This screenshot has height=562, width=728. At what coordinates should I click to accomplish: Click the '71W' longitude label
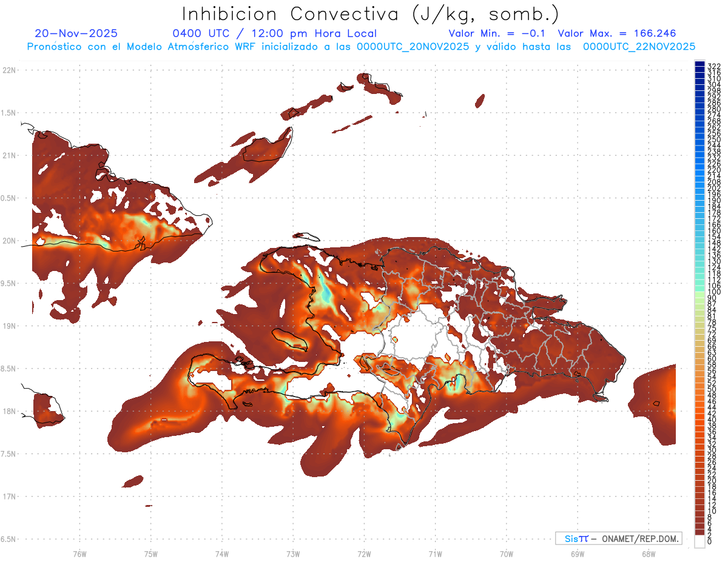point(435,553)
